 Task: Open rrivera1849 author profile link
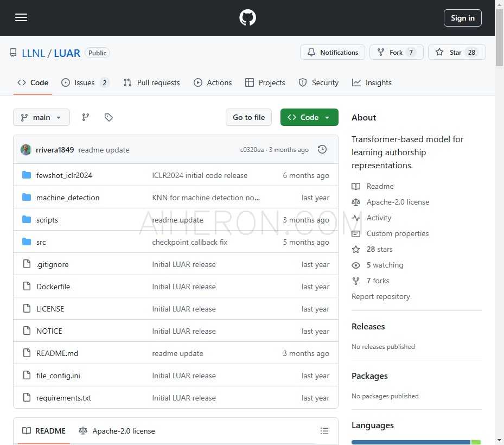[55, 150]
